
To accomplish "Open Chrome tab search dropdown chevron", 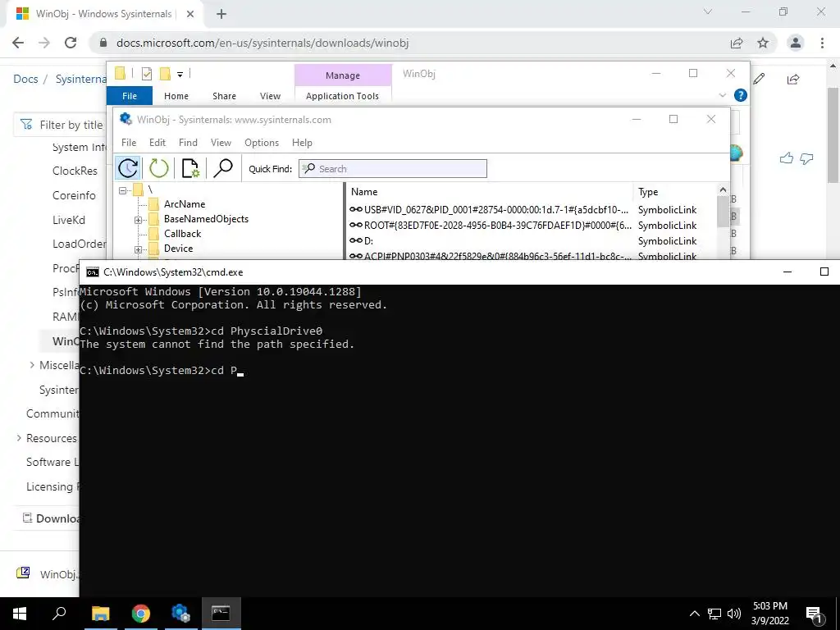I will tap(708, 11).
